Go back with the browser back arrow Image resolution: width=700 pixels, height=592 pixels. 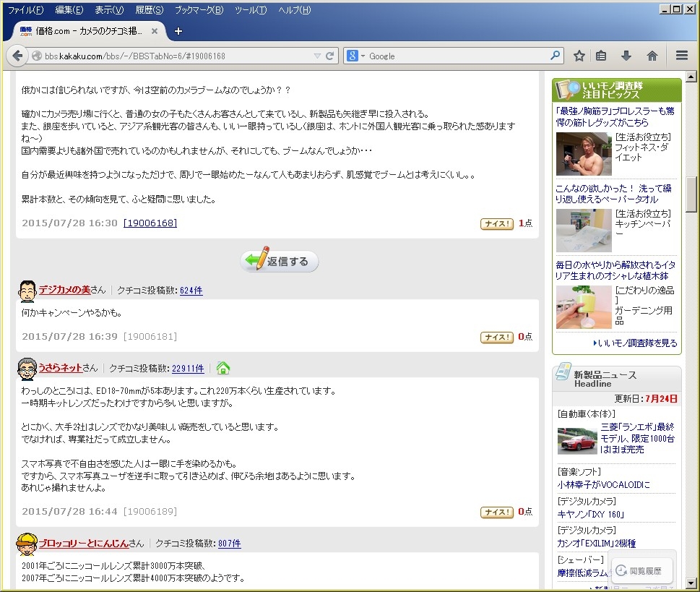17,56
